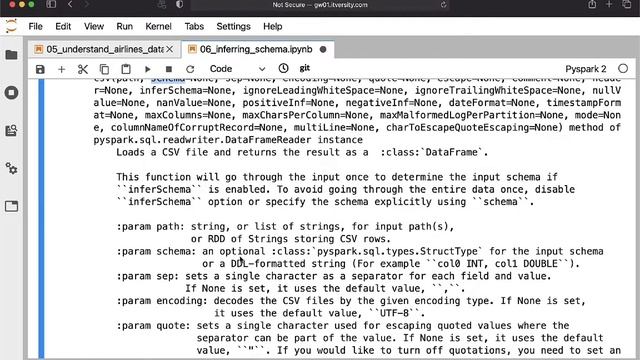
Task: Click the Safari address bar
Action: [320, 5]
